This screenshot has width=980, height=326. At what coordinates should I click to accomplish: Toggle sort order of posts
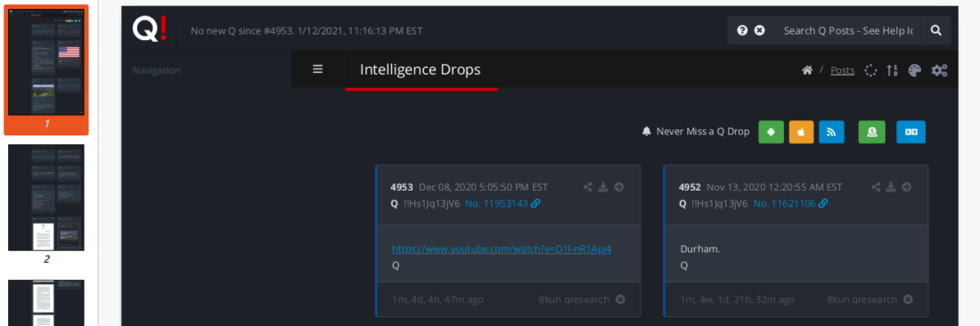coord(892,70)
